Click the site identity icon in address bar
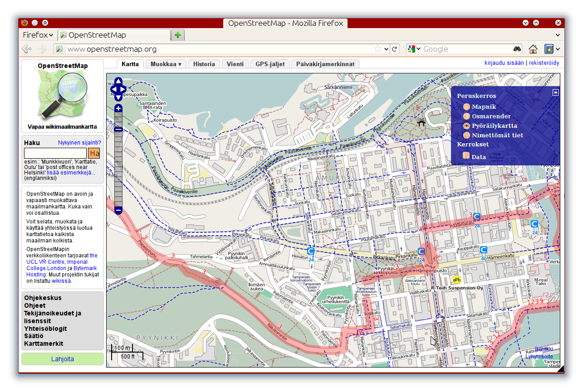Image resolution: width=583 pixels, height=392 pixels. pyautogui.click(x=59, y=49)
